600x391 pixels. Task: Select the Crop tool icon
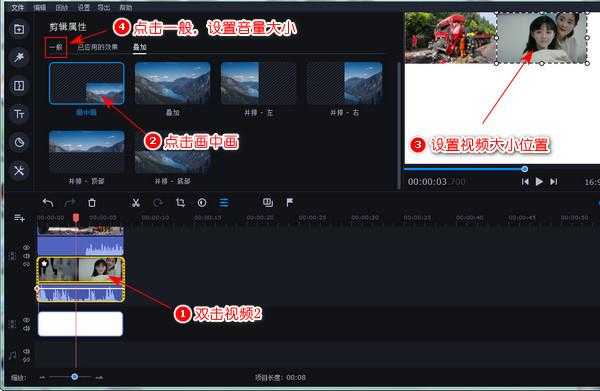180,202
